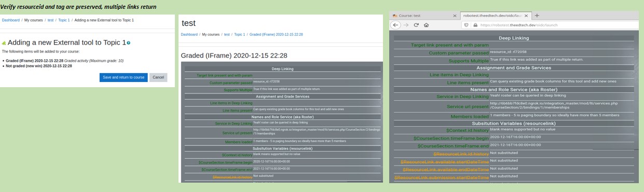Image resolution: width=644 pixels, height=192 pixels.
Task: Reload the robotest page with the refresh icon
Action: coord(416,25)
